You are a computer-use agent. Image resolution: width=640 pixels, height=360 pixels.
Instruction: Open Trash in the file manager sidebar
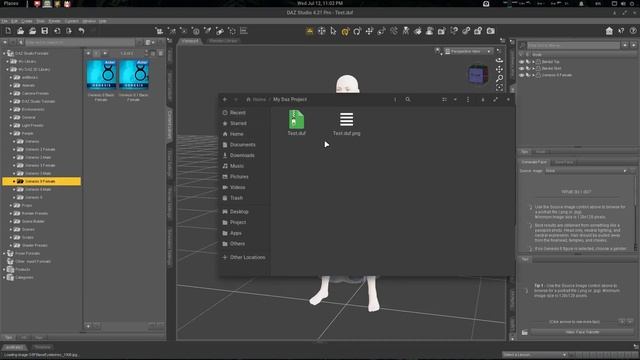click(x=236, y=198)
